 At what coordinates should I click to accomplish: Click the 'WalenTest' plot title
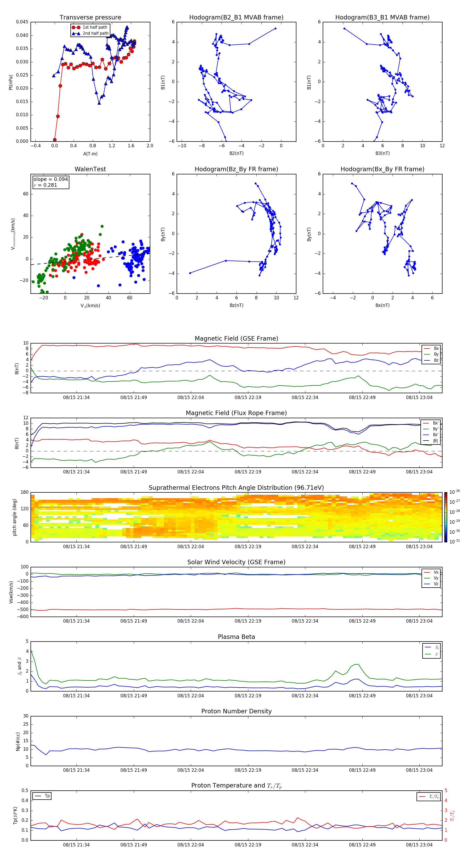click(90, 169)
